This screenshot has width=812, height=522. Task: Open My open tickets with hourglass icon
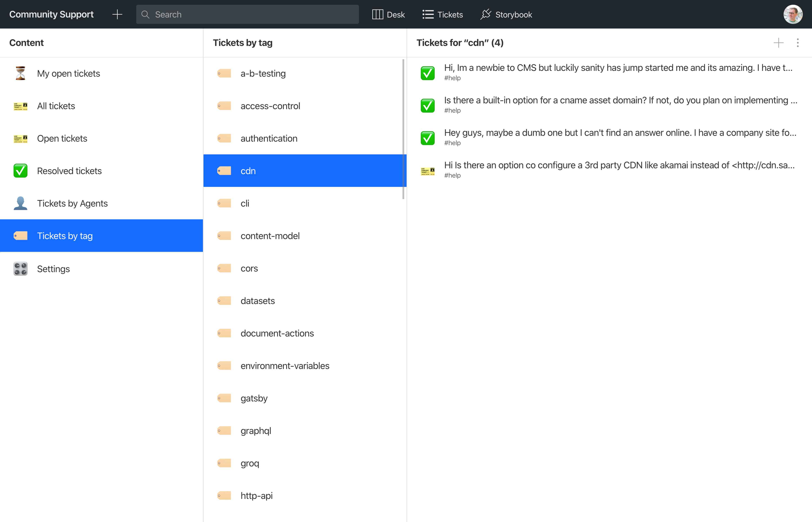[x=68, y=74]
